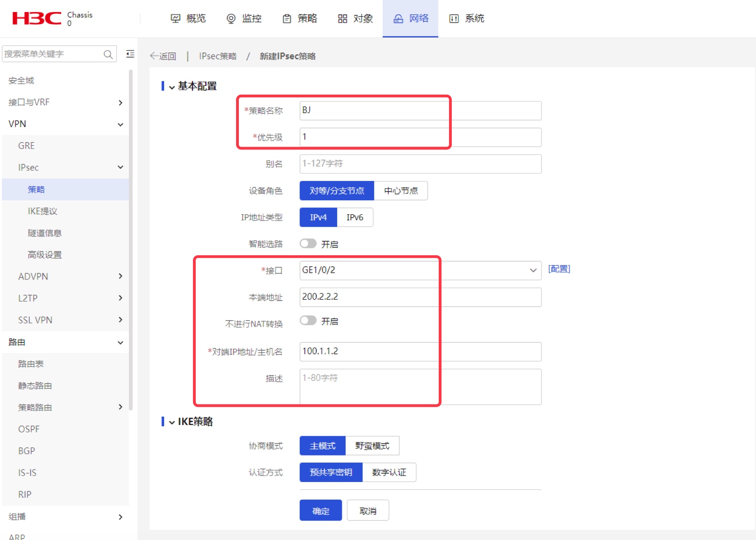Viewport: 756px width, 540px height.
Task: Click the 概览 overview icon
Action: pyautogui.click(x=175, y=19)
